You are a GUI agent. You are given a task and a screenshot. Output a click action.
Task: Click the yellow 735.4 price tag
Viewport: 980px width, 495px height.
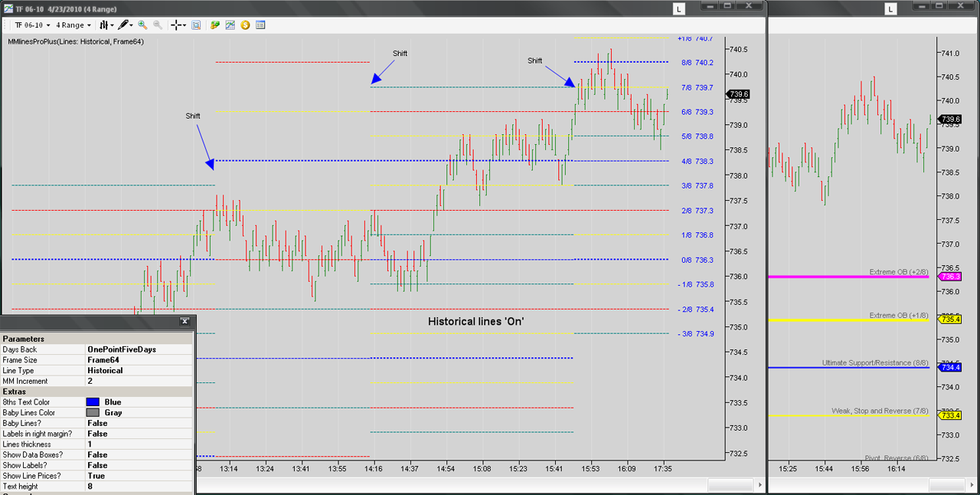[950, 320]
